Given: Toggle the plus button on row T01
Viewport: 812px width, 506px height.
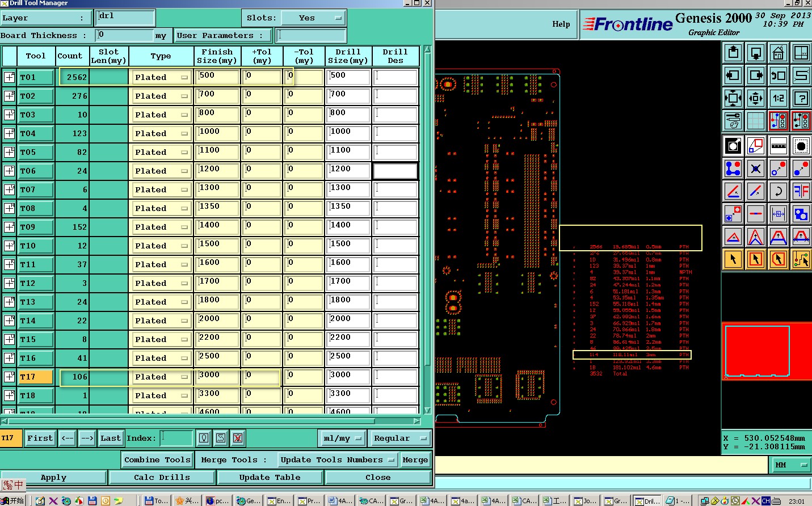Looking at the screenshot, I should coord(9,77).
